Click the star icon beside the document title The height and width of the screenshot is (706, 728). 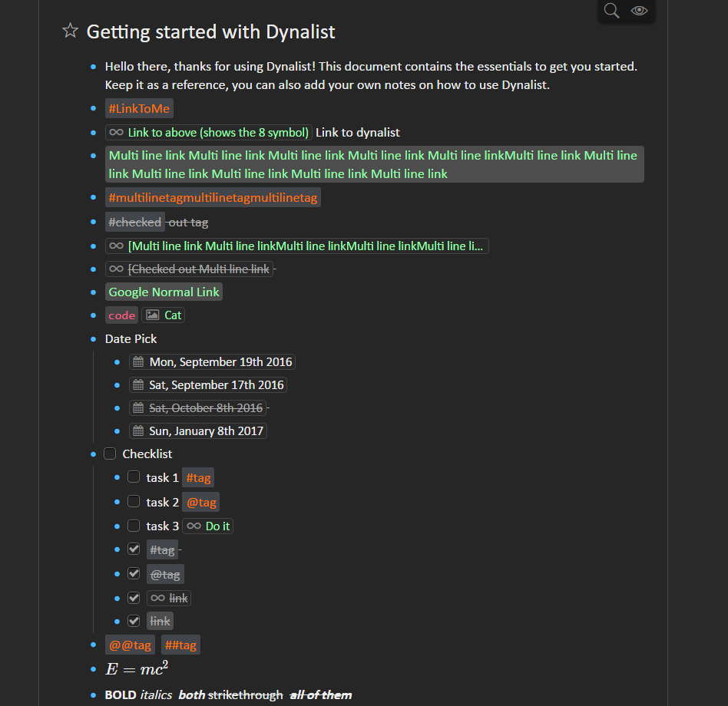click(69, 31)
